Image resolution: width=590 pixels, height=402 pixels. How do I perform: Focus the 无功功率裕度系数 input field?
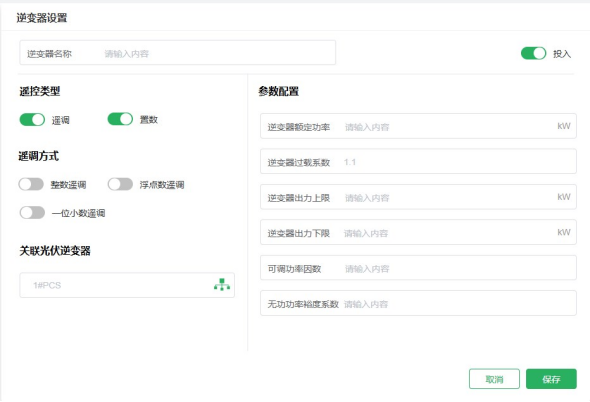[x=418, y=303]
